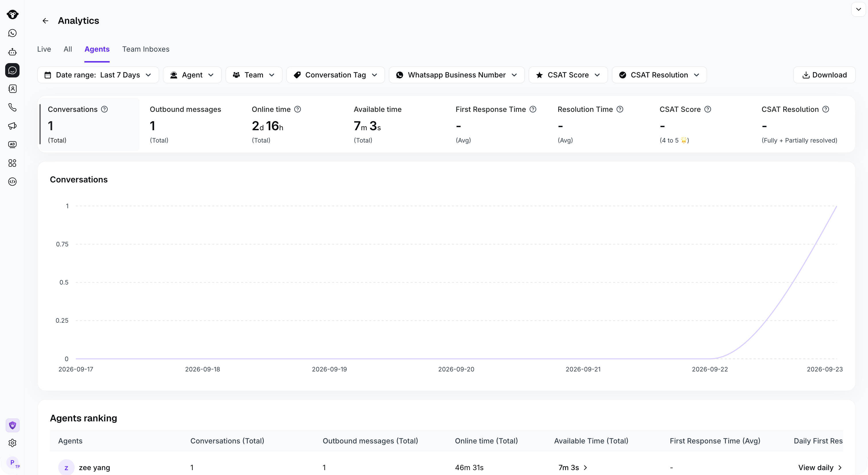Open the apps grid icon in the sidebar

(12, 163)
